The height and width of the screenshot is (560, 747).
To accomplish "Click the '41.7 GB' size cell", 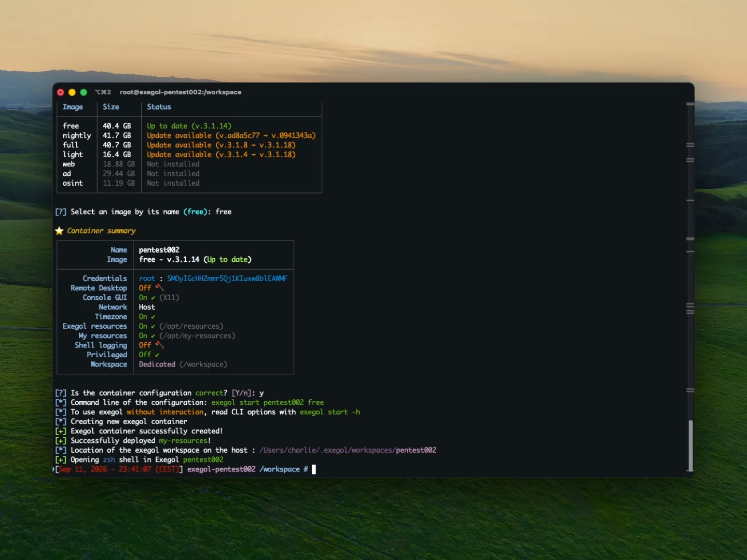I will 117,136.
